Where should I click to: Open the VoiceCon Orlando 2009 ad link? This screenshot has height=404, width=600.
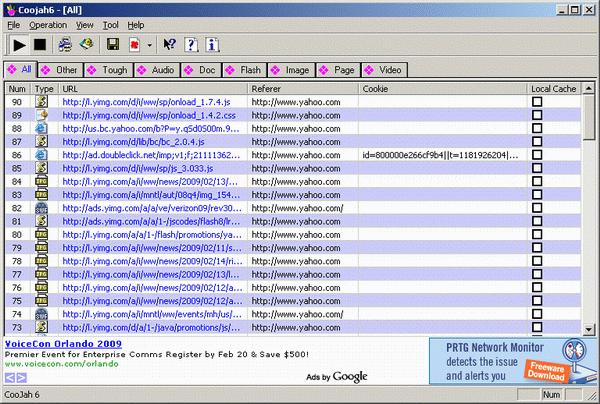[63, 344]
